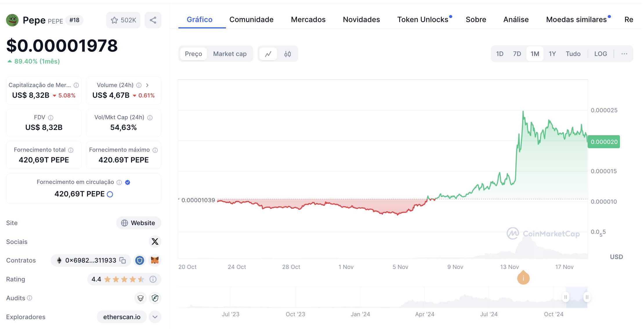The height and width of the screenshot is (329, 644).
Task: Switch to line chart view
Action: [268, 54]
